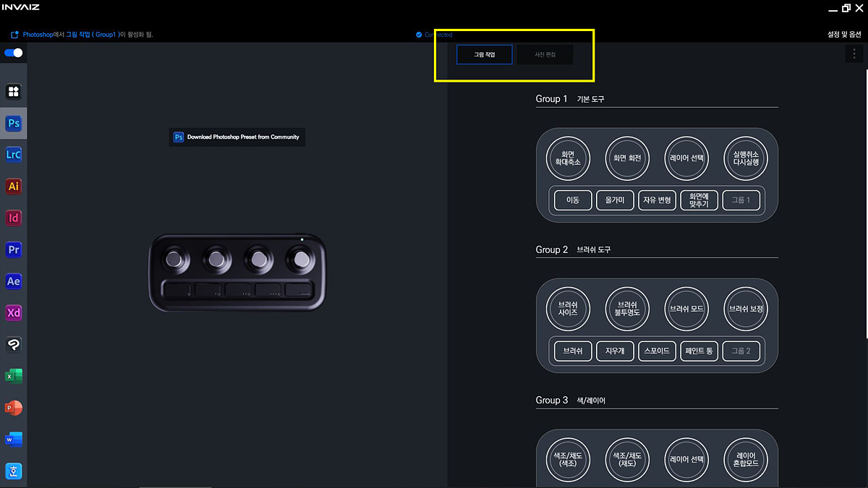
Task: Click Group 1's 레이어 선택 dial
Action: [686, 158]
